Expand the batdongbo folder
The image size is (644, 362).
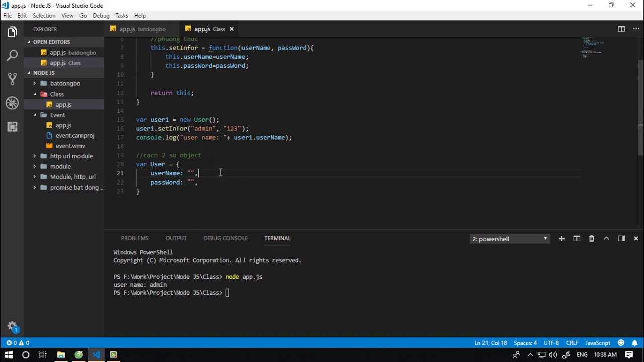pyautogui.click(x=64, y=83)
